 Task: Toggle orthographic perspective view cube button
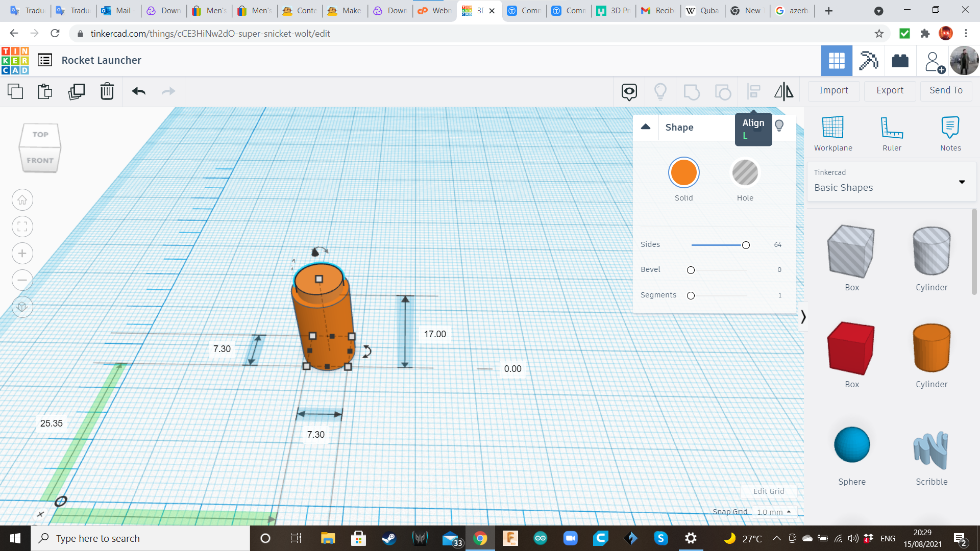[x=22, y=307]
